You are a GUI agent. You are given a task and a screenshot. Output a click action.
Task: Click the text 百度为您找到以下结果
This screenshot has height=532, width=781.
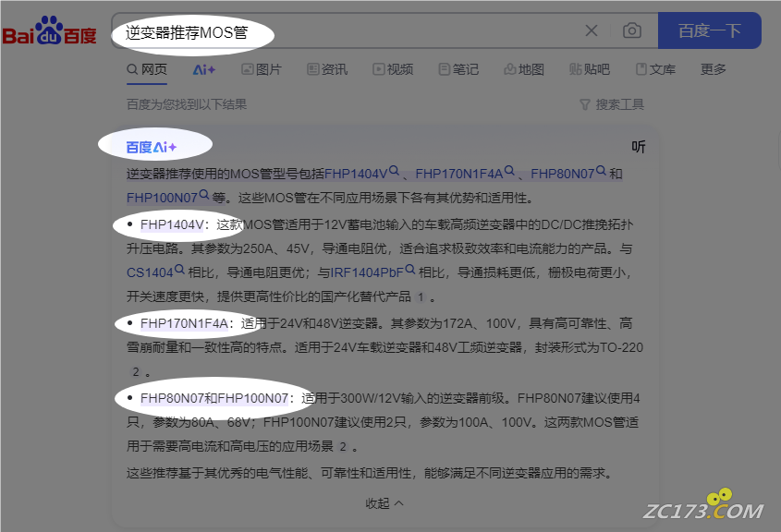click(x=187, y=104)
